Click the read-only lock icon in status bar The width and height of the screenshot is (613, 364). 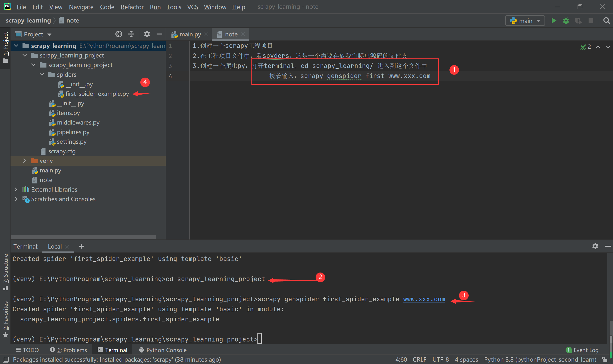604,360
